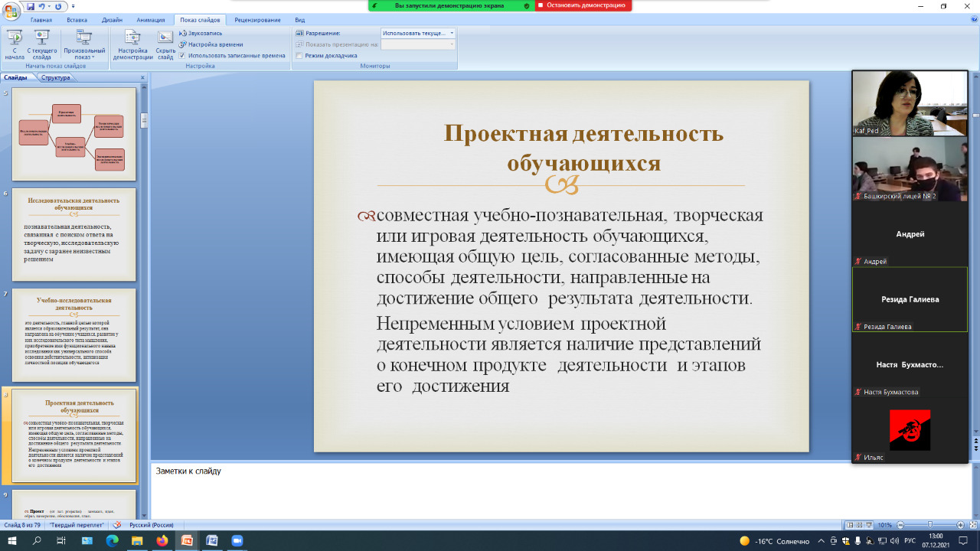Click the 'Скрыть слайд' icon

point(165,44)
